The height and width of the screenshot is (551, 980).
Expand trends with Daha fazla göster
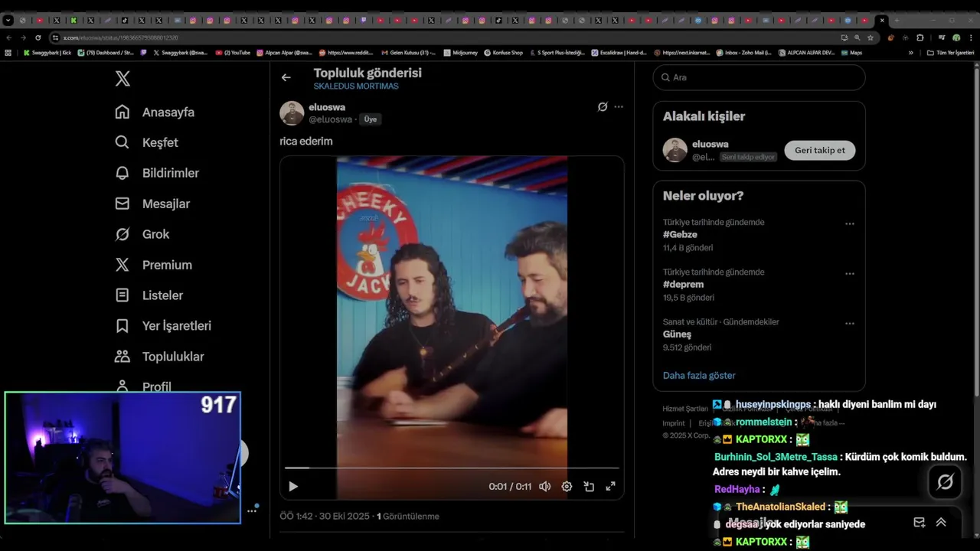699,376
